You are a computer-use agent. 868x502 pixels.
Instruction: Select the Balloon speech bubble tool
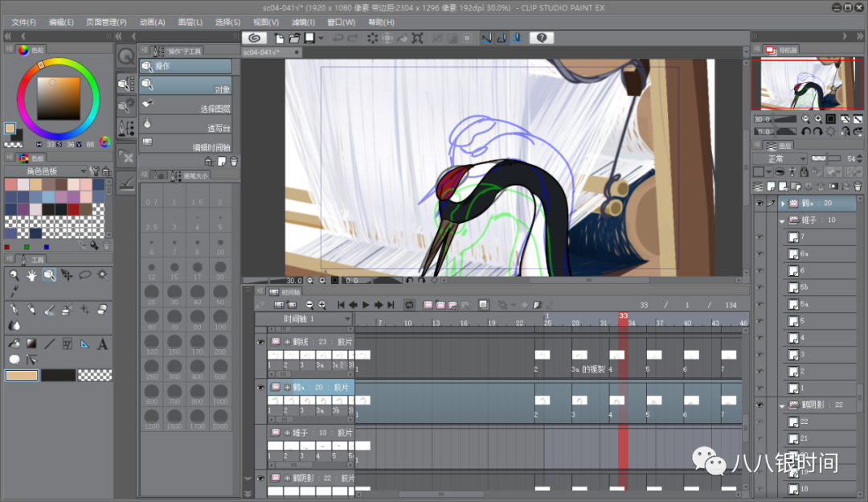point(14,360)
